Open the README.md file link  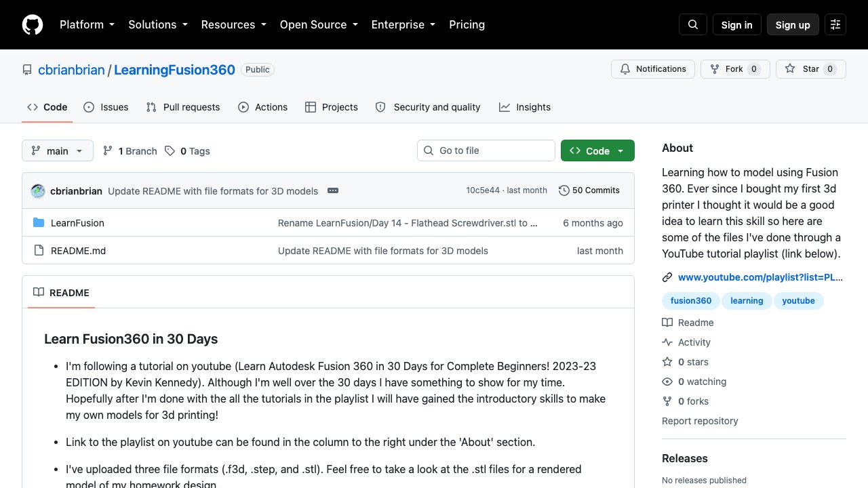(78, 251)
